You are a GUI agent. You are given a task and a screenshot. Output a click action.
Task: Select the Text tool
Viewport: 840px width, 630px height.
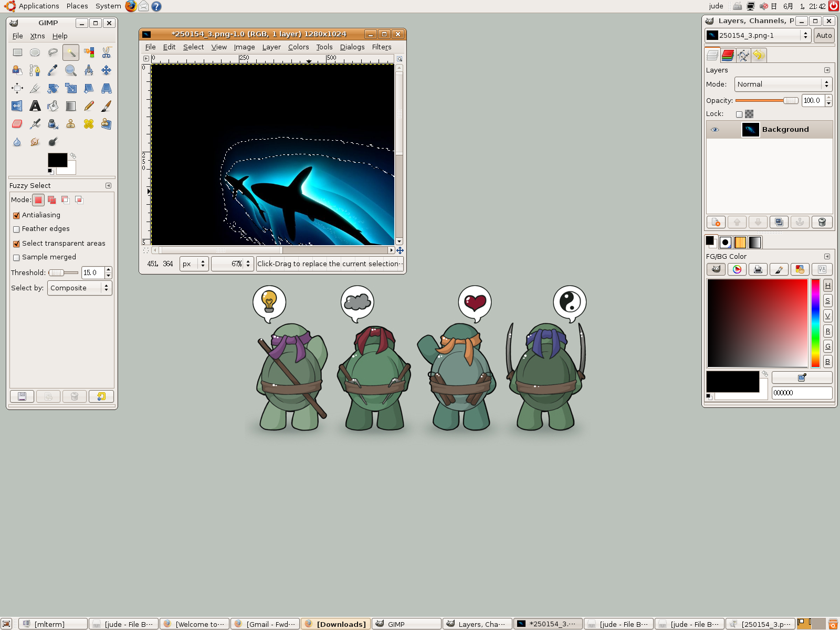(x=35, y=106)
